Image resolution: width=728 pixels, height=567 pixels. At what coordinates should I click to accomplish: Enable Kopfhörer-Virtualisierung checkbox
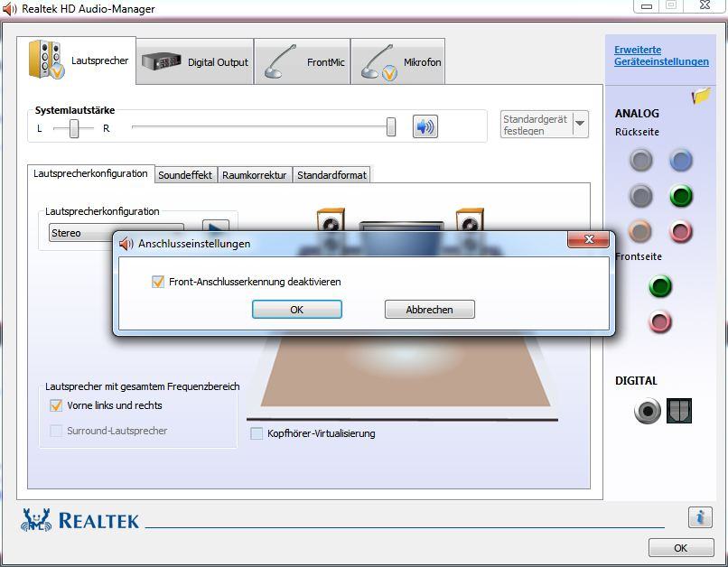(x=257, y=433)
